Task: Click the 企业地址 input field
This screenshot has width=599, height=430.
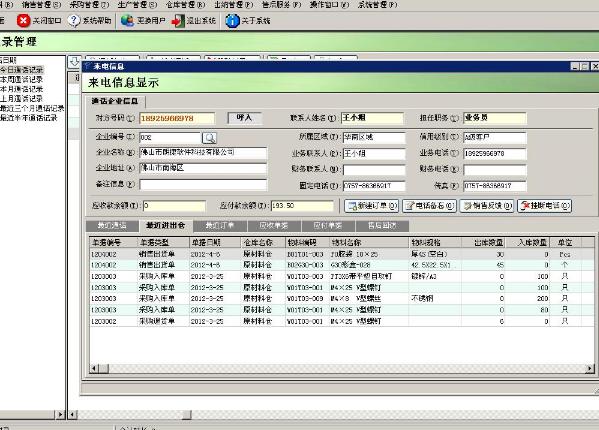Action: (203, 168)
